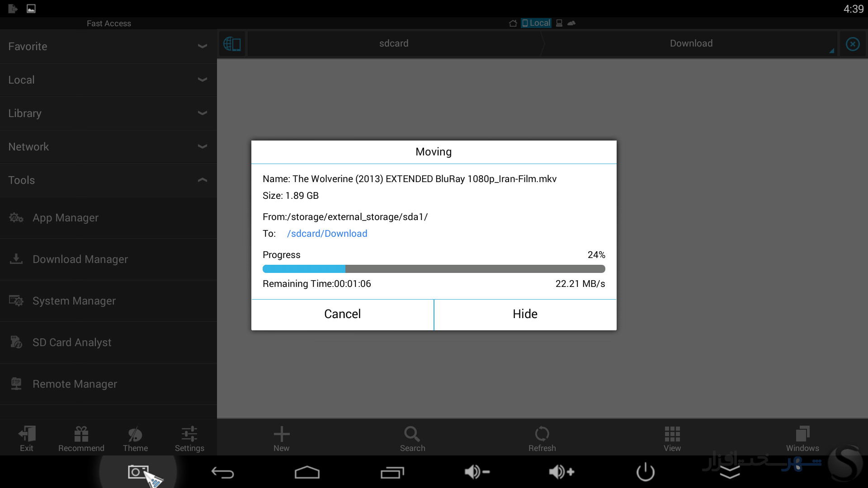Open Download Manager tool

tap(108, 259)
